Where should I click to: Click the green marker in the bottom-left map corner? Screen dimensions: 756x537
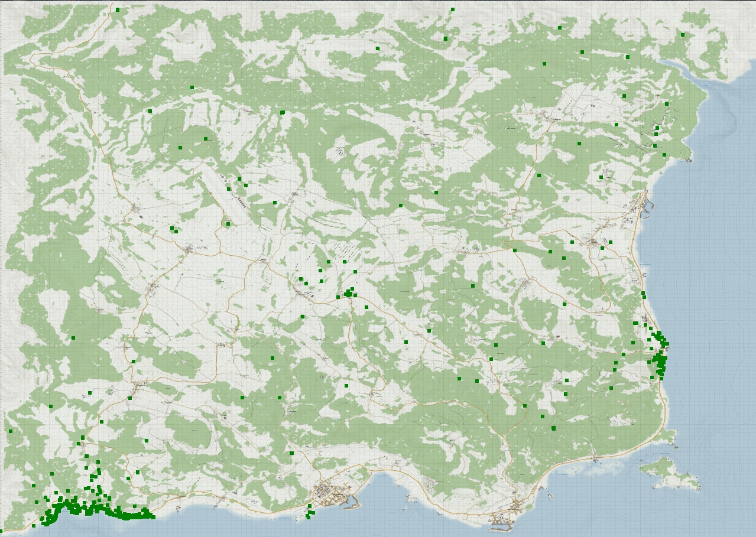click(34, 526)
